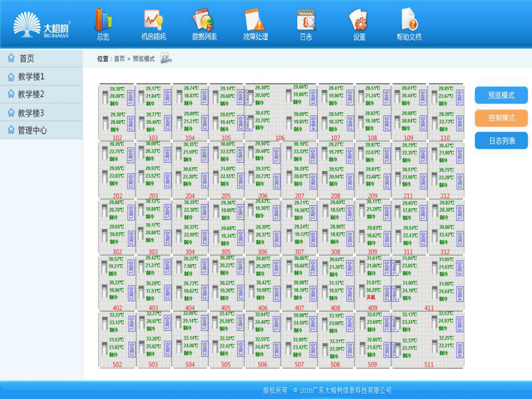Open 日志列表 log list button
The image size is (532, 399).
click(x=501, y=141)
